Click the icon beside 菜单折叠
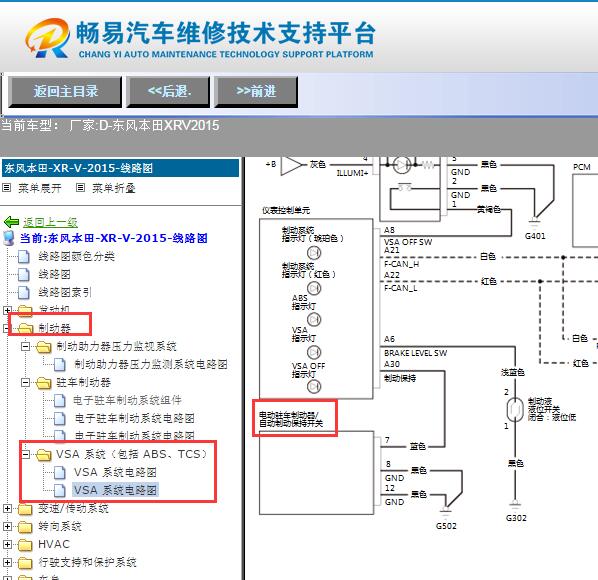Image resolution: width=598 pixels, height=580 pixels. [80, 188]
